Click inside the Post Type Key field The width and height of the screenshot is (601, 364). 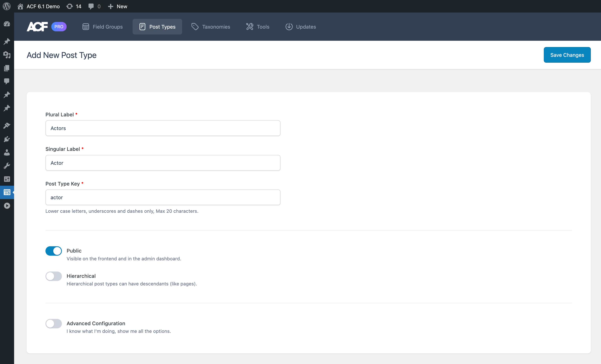(x=163, y=197)
